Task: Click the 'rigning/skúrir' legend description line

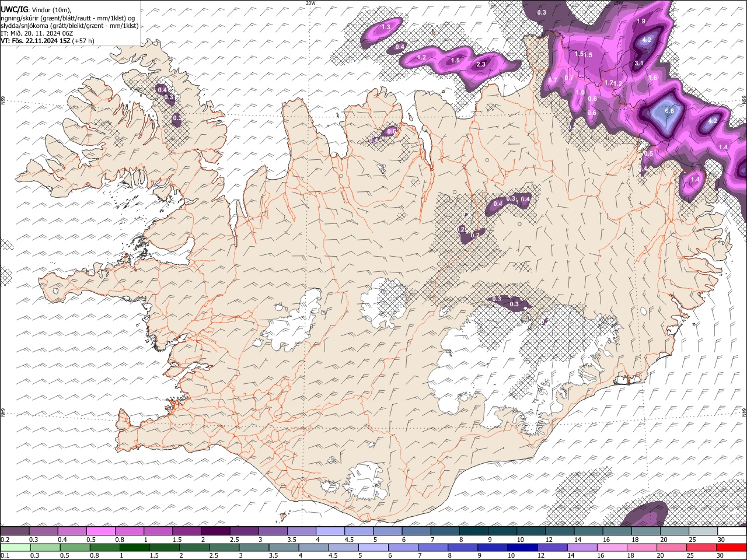Action: click(x=68, y=17)
